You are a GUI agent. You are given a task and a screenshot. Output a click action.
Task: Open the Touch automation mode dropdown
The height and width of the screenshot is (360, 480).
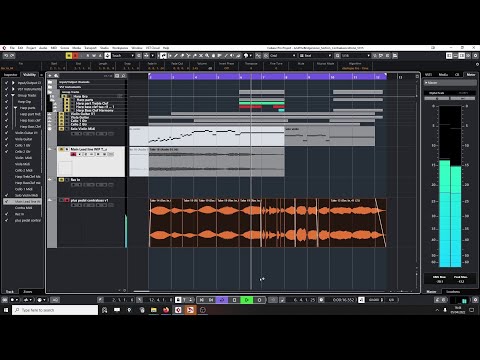click(122, 56)
